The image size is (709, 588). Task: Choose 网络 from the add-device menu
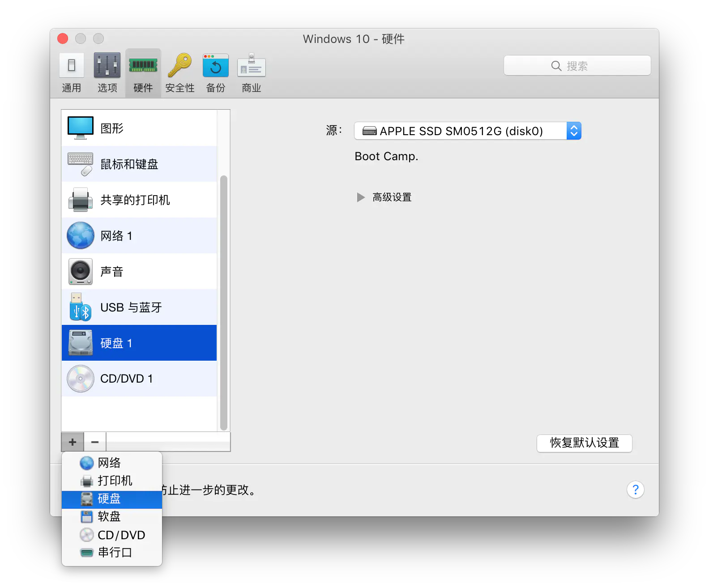coord(112,463)
